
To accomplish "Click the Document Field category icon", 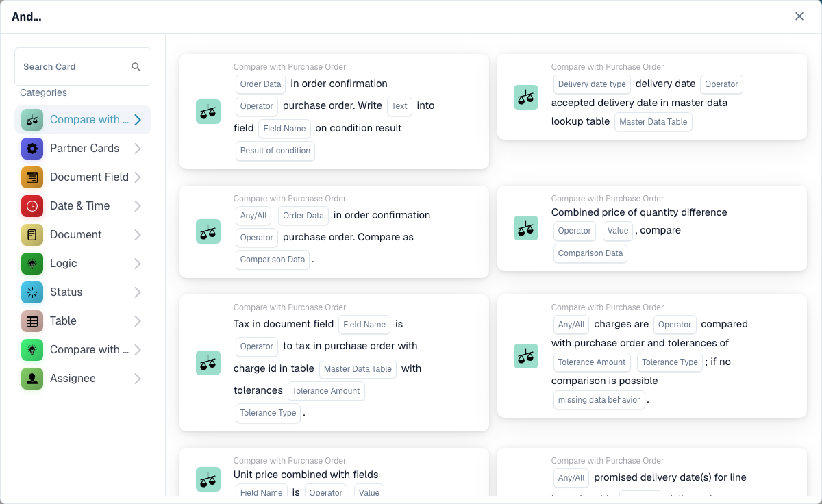I will [x=32, y=177].
